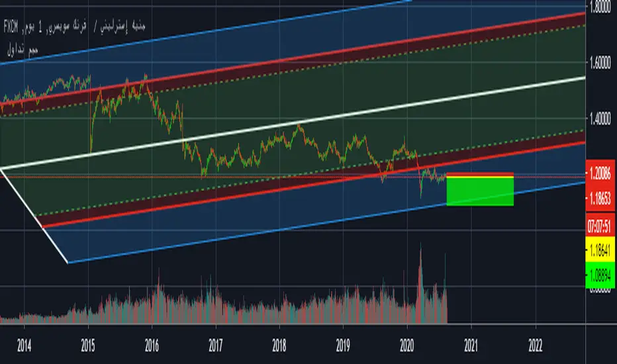Click the 2020 label on time axis
The image size is (617, 364).
coord(407,345)
